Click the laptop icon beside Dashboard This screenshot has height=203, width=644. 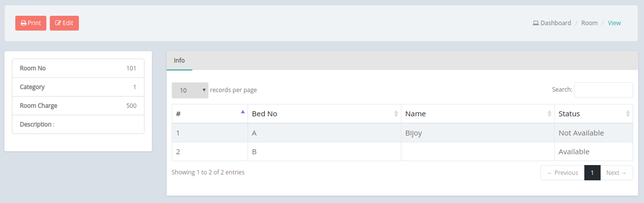(536, 23)
